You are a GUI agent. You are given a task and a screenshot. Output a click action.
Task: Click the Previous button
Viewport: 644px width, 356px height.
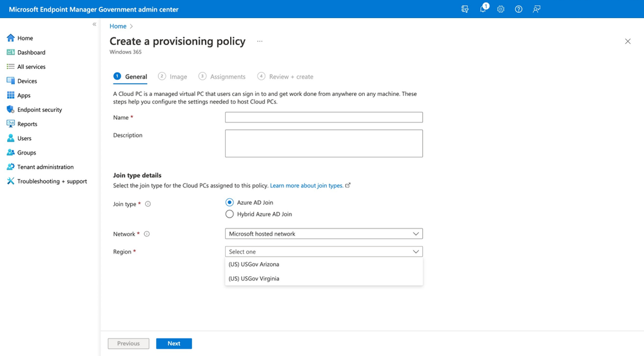128,343
